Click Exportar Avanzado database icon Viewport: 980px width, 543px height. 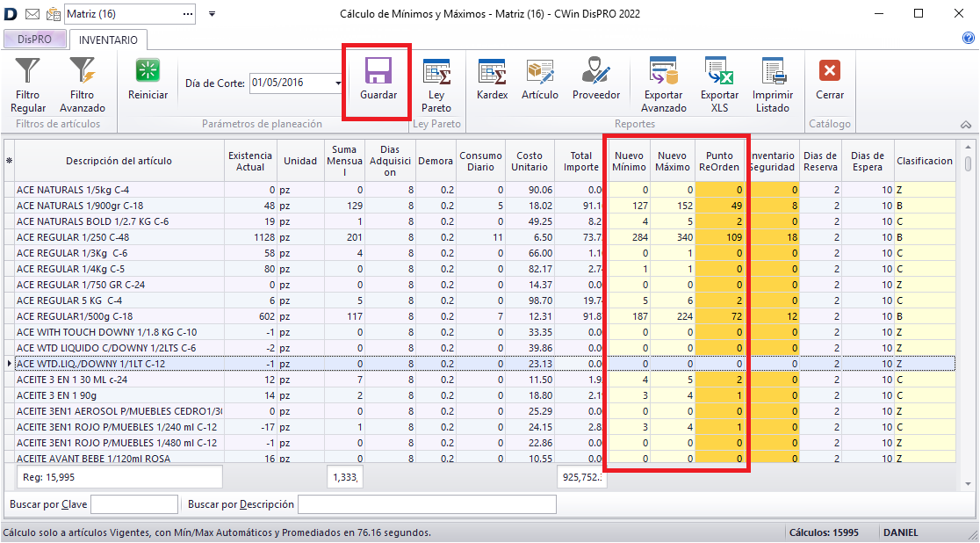663,84
